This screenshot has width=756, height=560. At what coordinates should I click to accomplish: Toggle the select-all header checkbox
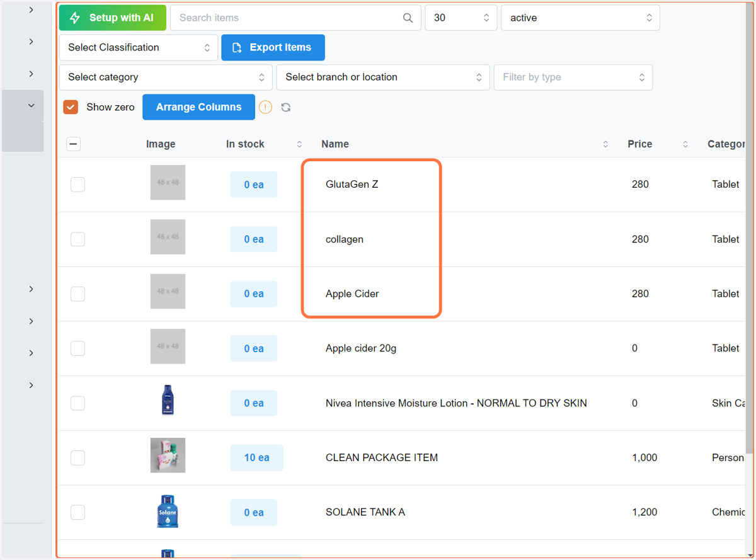(74, 144)
